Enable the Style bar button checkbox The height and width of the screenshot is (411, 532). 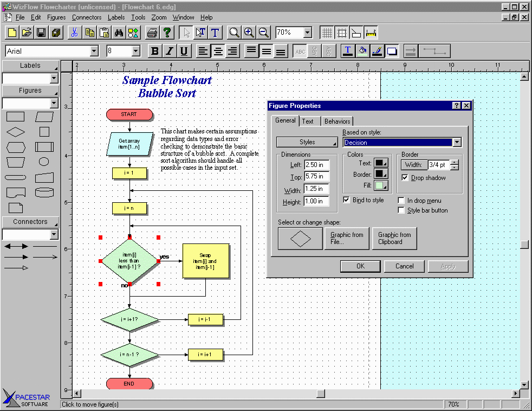point(401,210)
